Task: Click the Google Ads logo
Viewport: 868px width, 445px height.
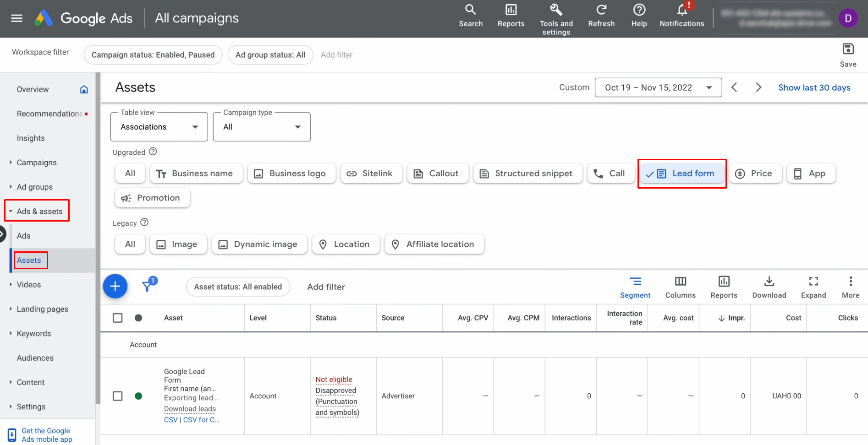Action: point(84,18)
